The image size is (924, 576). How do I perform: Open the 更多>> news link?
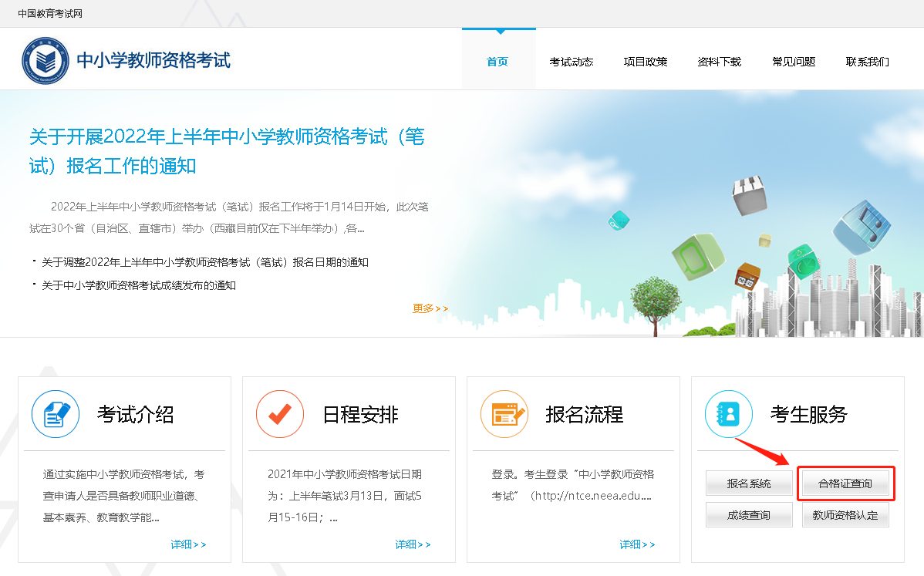(430, 308)
